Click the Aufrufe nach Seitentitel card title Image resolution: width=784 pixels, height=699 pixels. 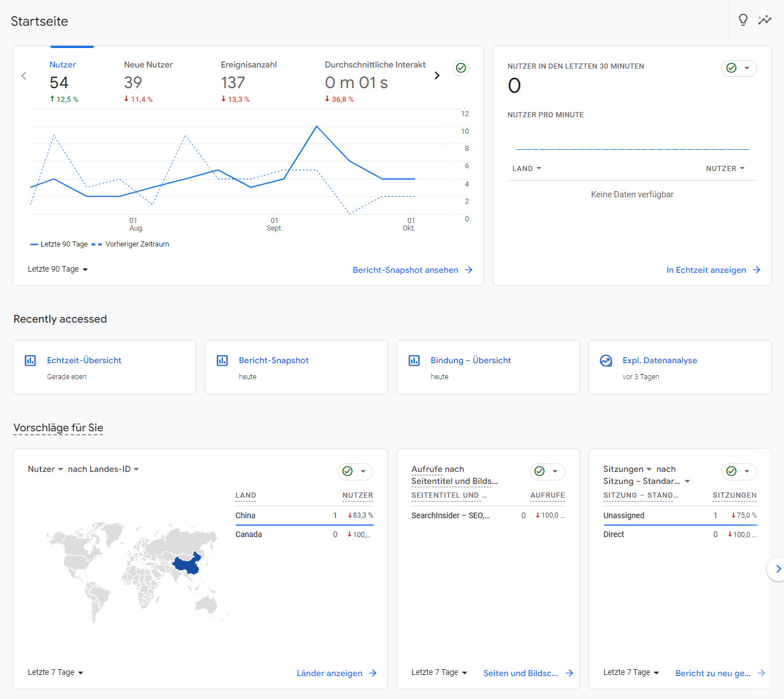tap(454, 475)
